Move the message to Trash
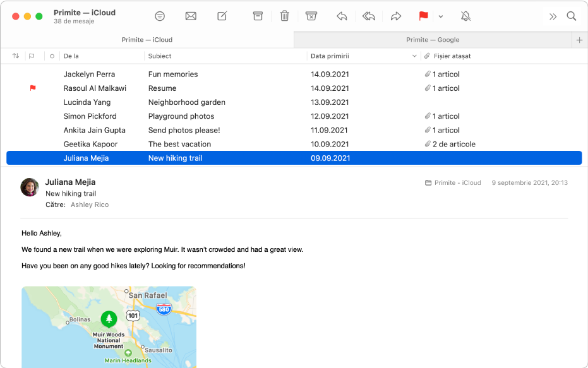The image size is (588, 368). [x=284, y=16]
